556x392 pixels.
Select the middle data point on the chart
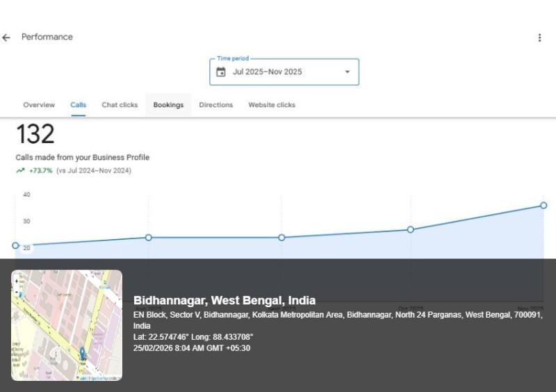(281, 238)
